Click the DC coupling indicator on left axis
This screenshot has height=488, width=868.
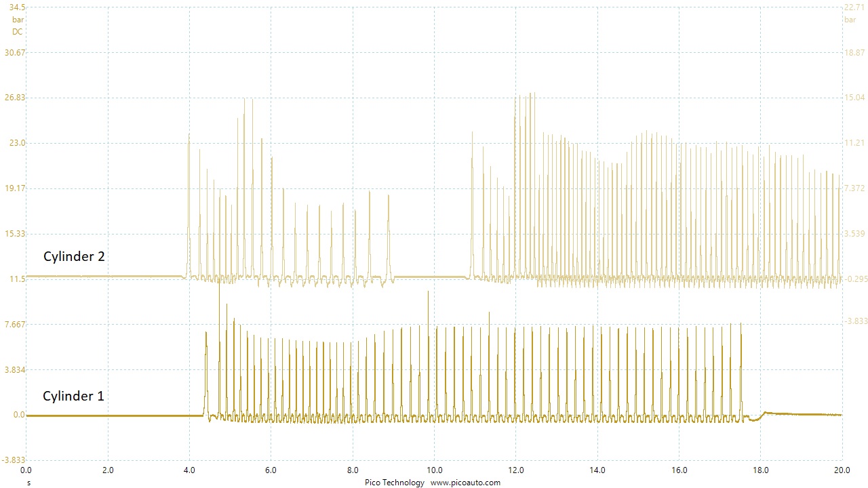[x=18, y=32]
